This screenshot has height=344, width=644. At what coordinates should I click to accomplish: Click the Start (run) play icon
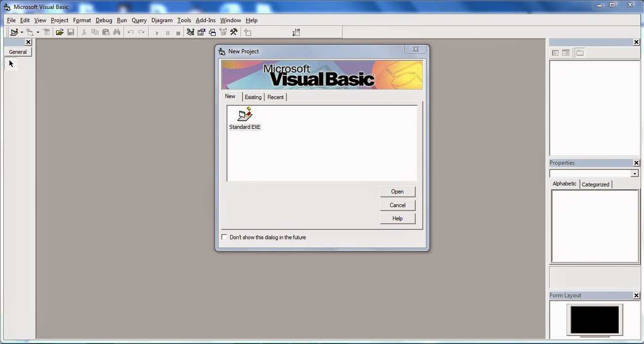157,33
